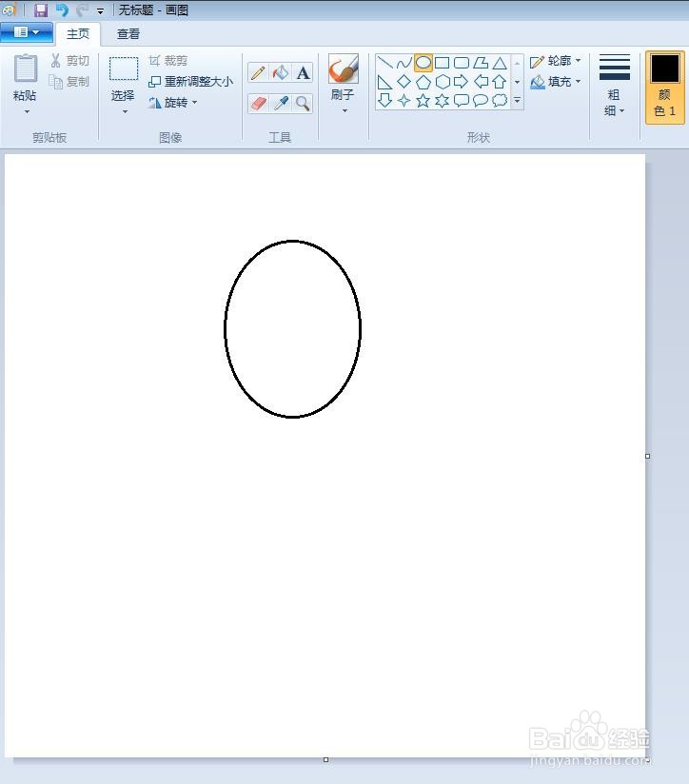The image size is (689, 784).
Task: Choose the Right triangle shape
Action: point(384,82)
